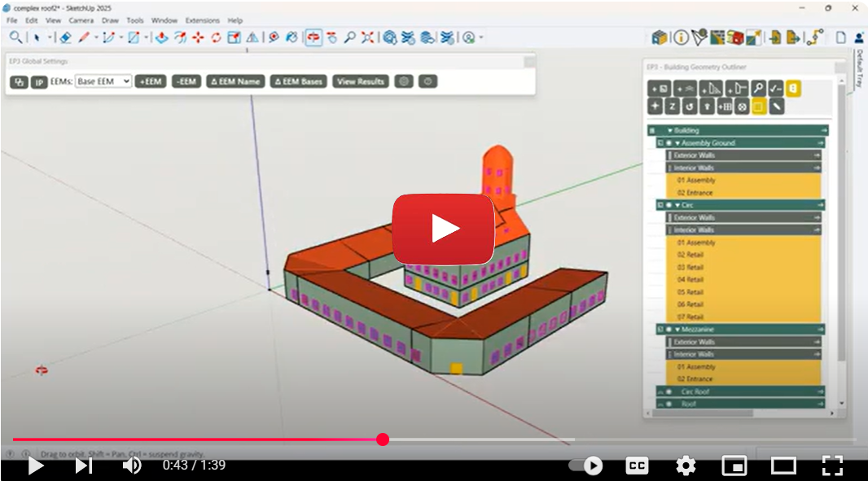This screenshot has width=868, height=481.
Task: Select the Orbit camera tool
Action: pyautogui.click(x=313, y=37)
